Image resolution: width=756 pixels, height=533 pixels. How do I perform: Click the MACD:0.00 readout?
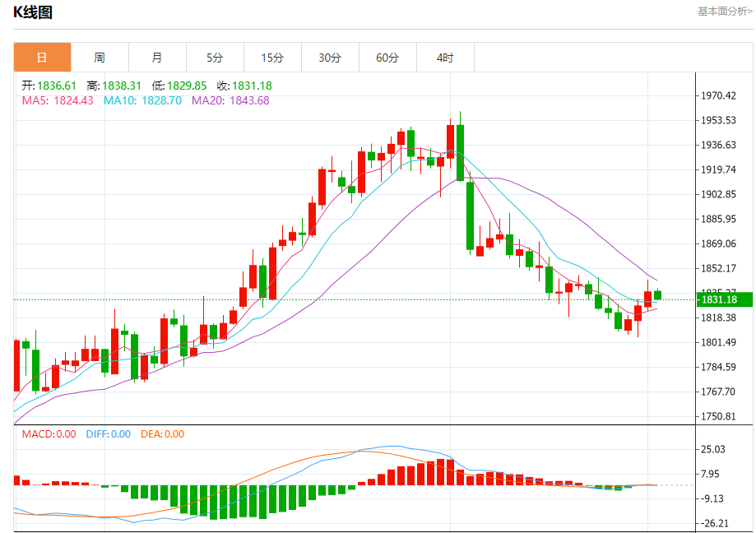tap(49, 434)
